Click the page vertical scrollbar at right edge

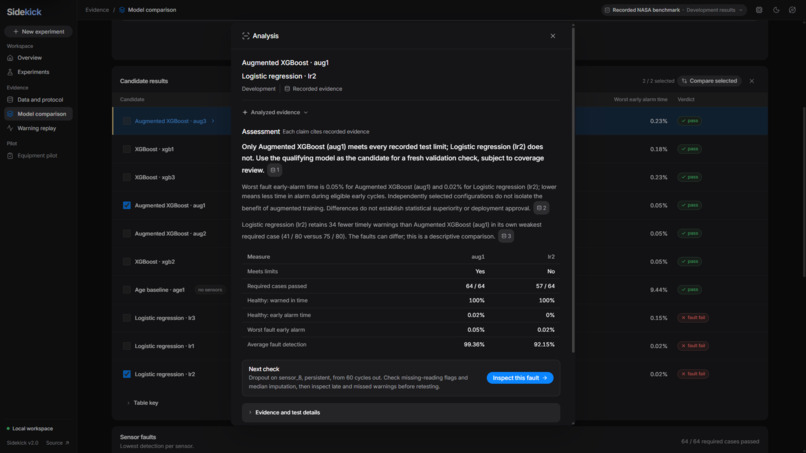[x=803, y=193]
